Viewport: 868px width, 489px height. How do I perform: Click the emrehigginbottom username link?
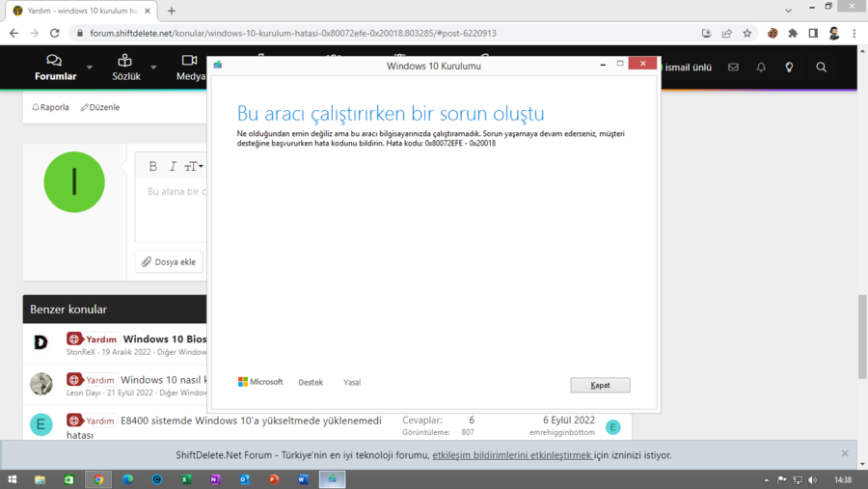point(562,432)
